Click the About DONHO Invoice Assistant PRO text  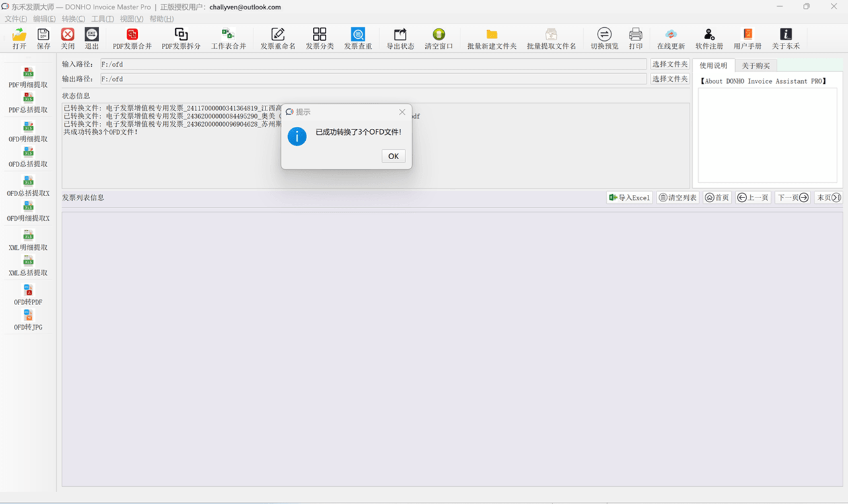(x=763, y=81)
